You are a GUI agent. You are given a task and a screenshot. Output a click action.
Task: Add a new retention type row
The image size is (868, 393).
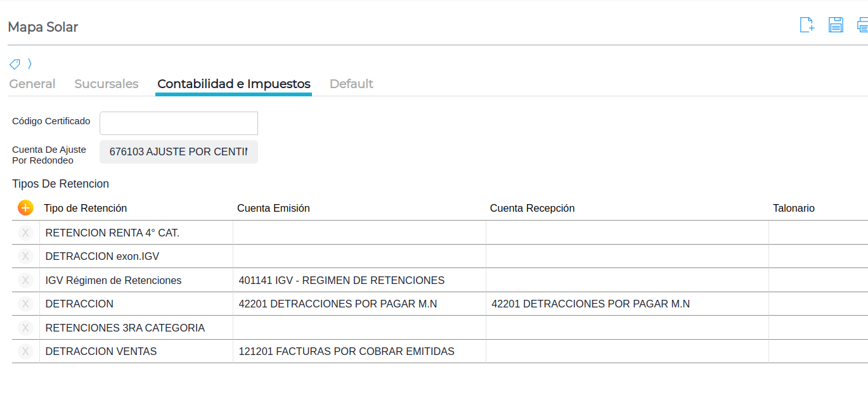(x=25, y=208)
